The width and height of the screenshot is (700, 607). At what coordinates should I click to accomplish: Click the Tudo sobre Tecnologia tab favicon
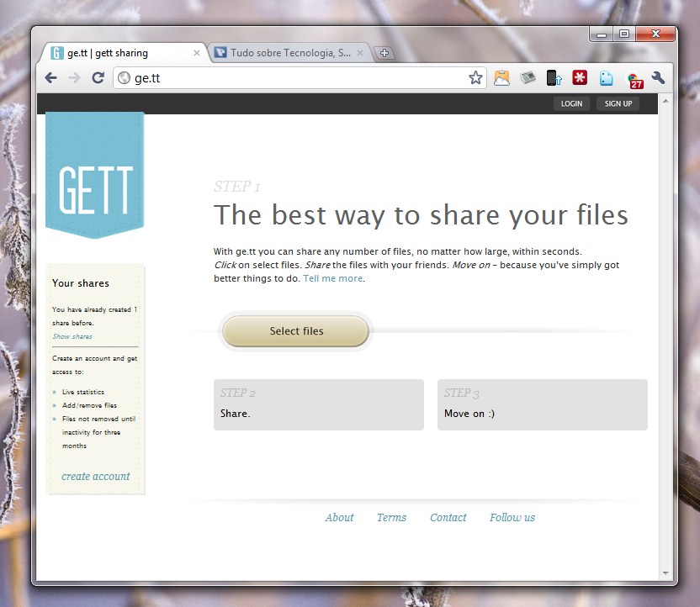[x=220, y=53]
